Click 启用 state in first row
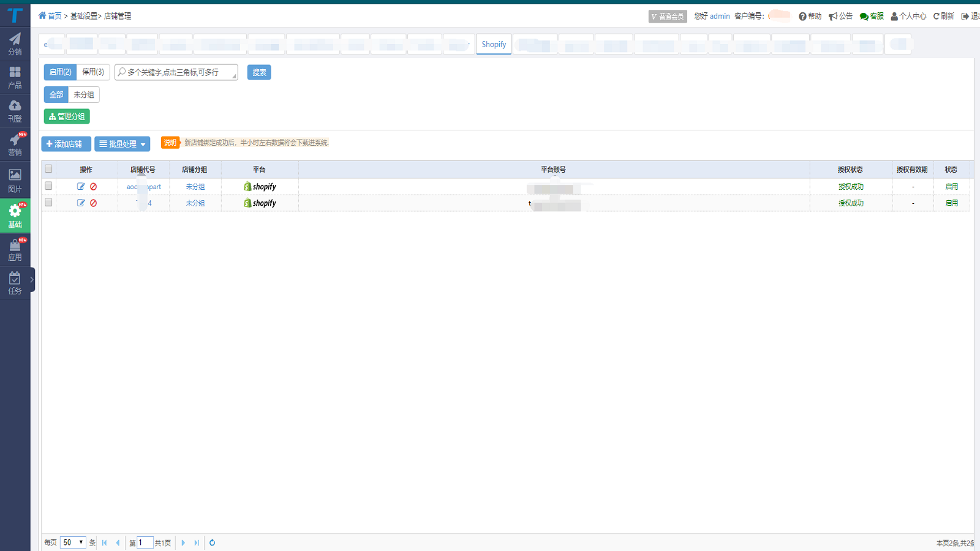Screen dimensions: 980x551 coord(951,187)
